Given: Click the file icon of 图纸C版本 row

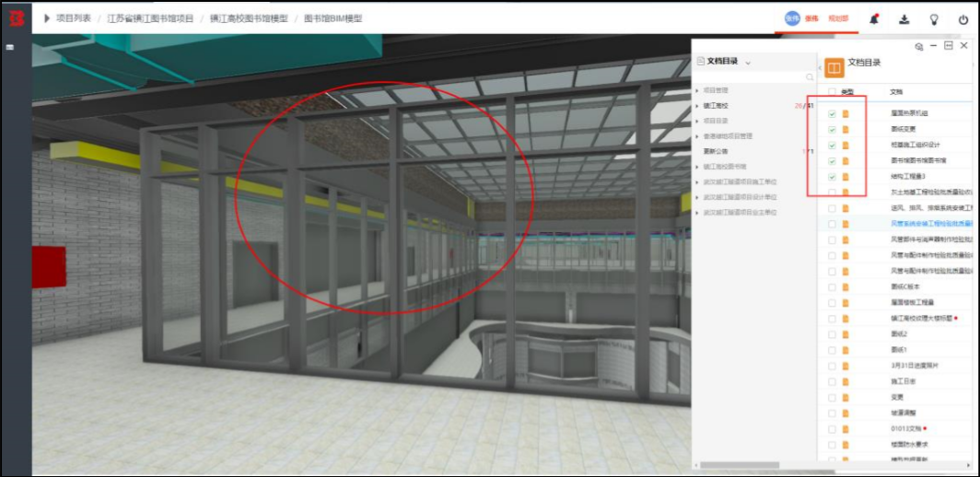Looking at the screenshot, I should pos(846,287).
